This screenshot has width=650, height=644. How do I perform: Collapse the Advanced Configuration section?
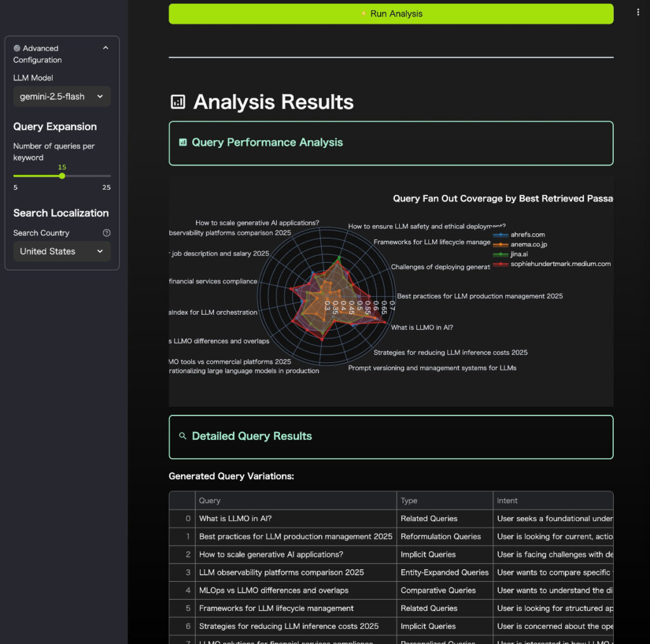point(105,48)
